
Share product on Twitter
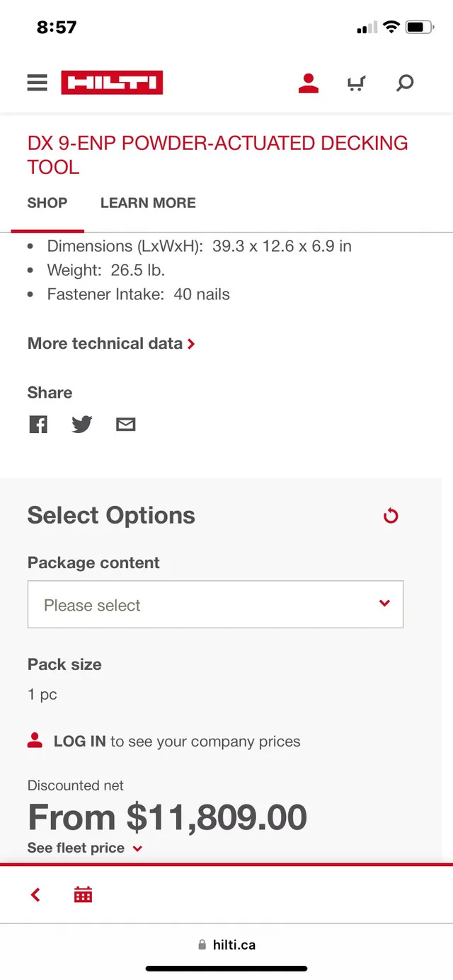click(82, 425)
